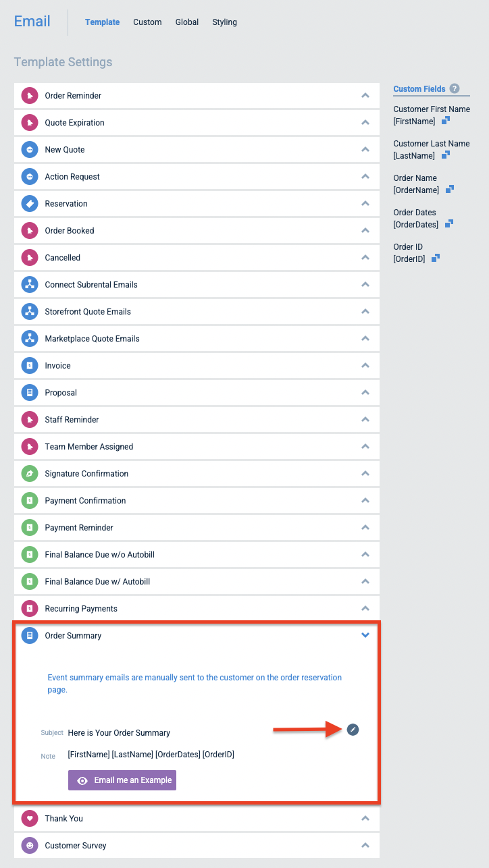The height and width of the screenshot is (868, 489).
Task: Click the Customer Survey template icon
Action: (x=29, y=845)
